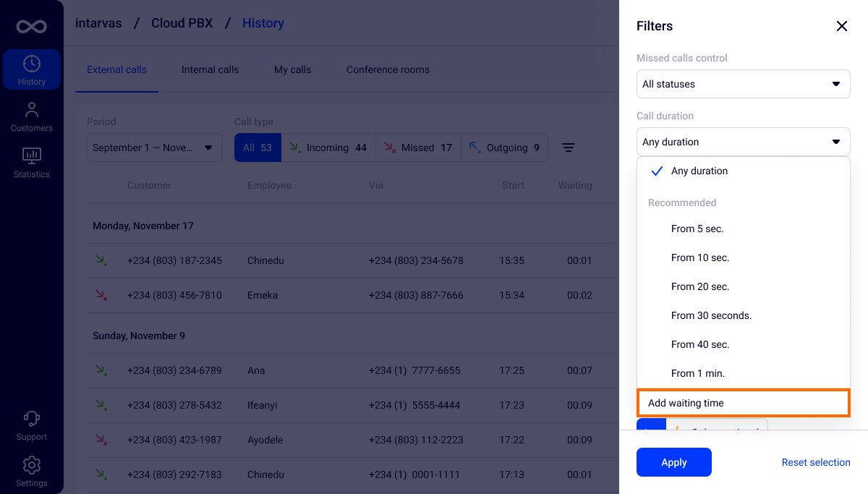Close the Filters panel
This screenshot has width=868, height=494.
tap(841, 26)
